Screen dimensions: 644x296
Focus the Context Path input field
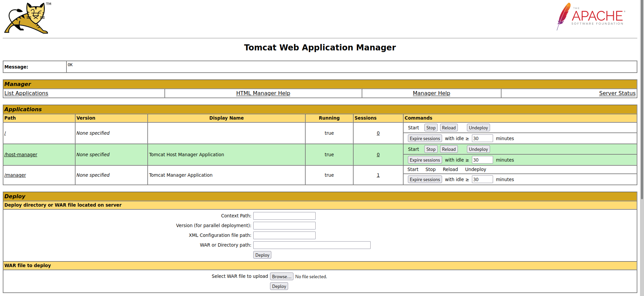pyautogui.click(x=284, y=216)
